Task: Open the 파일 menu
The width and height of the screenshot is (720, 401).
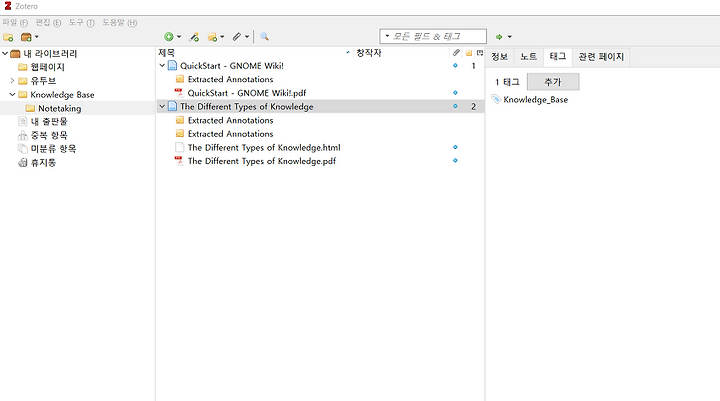Action: pos(15,23)
